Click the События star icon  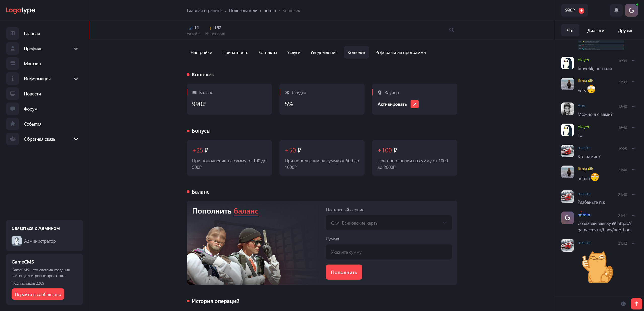(13, 124)
